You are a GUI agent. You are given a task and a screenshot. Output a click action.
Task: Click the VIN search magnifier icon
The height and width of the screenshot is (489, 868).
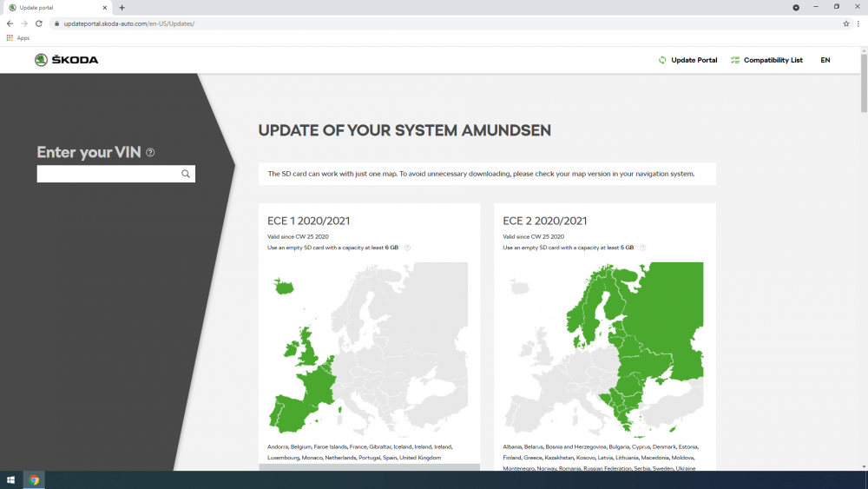186,174
